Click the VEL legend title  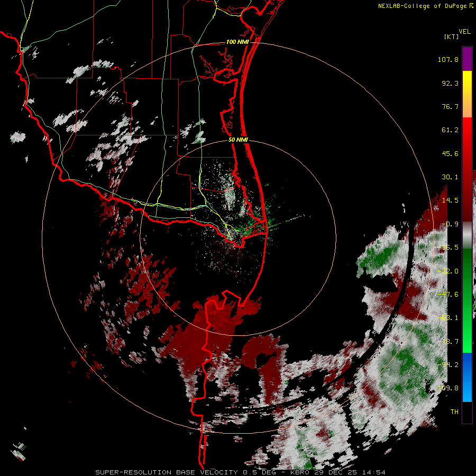point(464,32)
